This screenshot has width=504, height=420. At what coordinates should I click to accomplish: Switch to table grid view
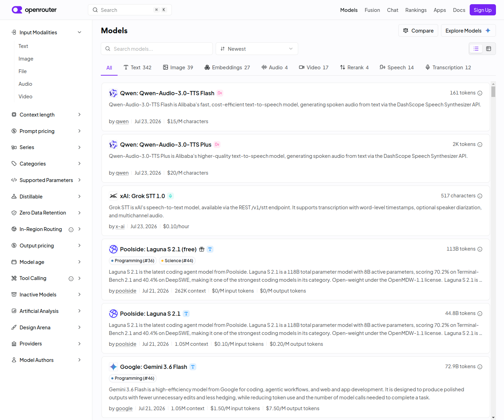coord(489,49)
